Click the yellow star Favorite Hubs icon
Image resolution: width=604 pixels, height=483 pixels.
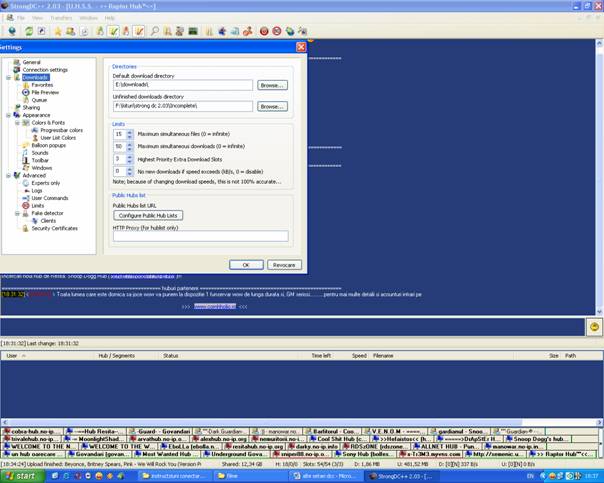coord(58,31)
